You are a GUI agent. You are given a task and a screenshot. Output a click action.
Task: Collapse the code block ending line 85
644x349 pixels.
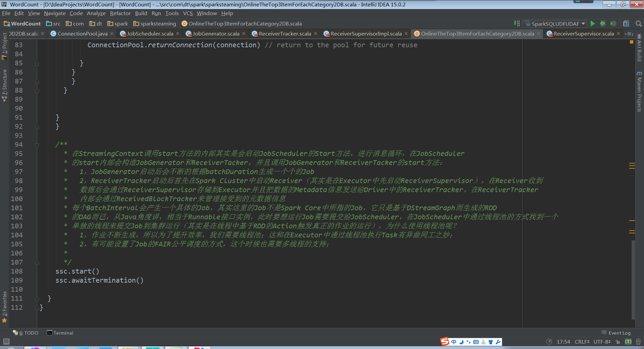pyautogui.click(x=37, y=63)
